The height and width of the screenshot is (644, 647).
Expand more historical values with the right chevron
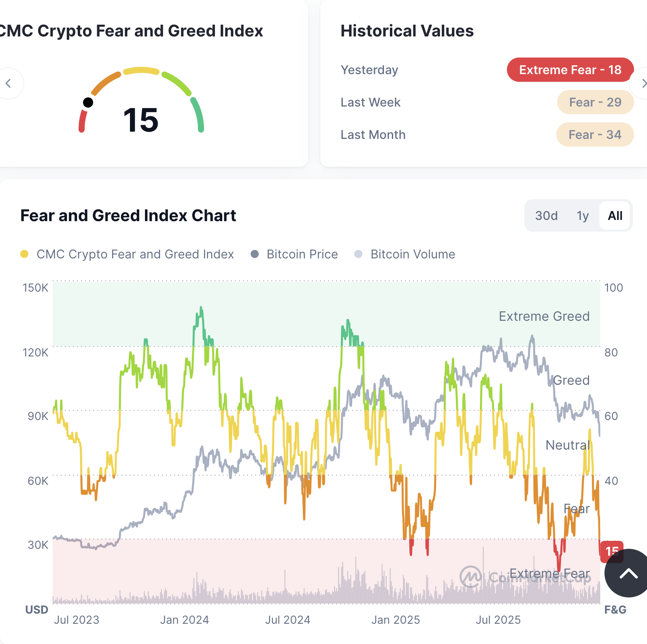(x=644, y=84)
